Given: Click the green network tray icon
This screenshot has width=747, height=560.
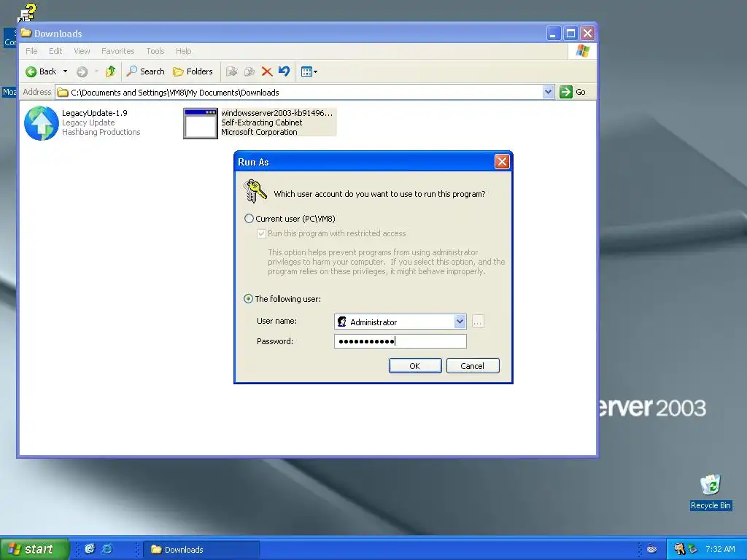Looking at the screenshot, I should click(x=693, y=550).
